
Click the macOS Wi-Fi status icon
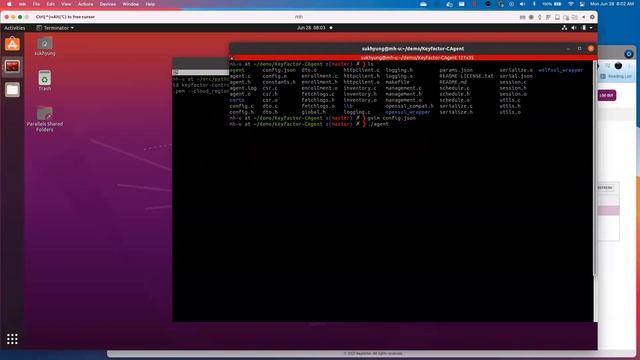point(571,4)
